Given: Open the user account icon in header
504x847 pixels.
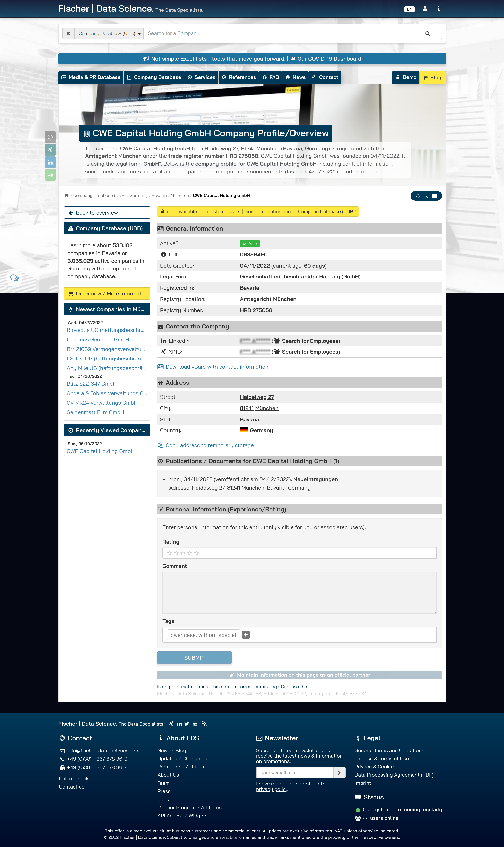Looking at the screenshot, I should coord(424,9).
